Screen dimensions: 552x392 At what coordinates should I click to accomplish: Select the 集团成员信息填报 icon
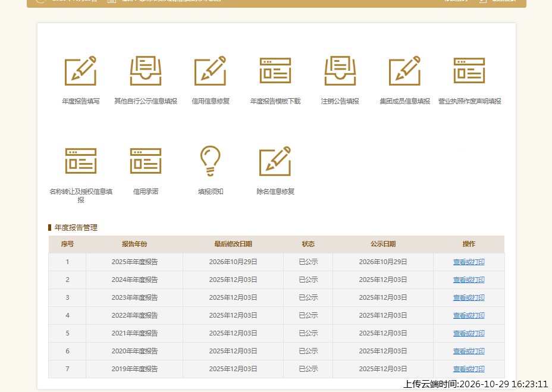[x=405, y=70]
